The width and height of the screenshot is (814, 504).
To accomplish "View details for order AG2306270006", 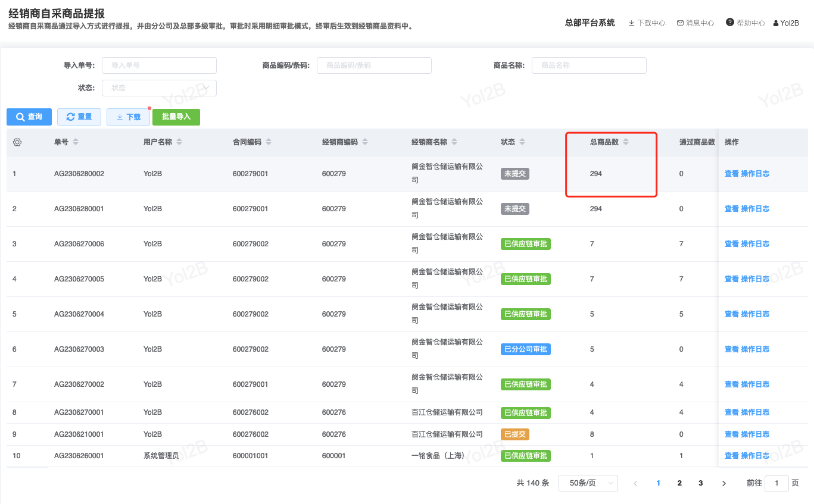I will [x=732, y=244].
